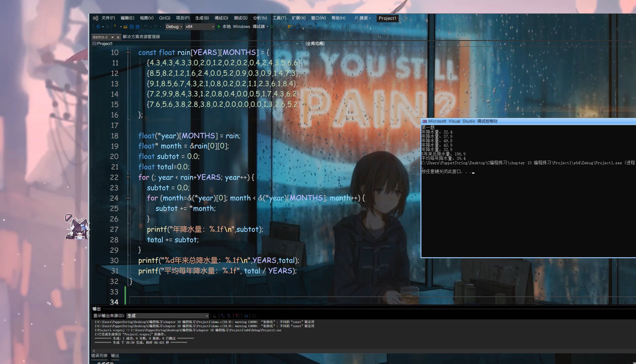Open the x64 platform dropdown
Image resolution: width=636 pixels, height=364 pixels.
pos(200,27)
